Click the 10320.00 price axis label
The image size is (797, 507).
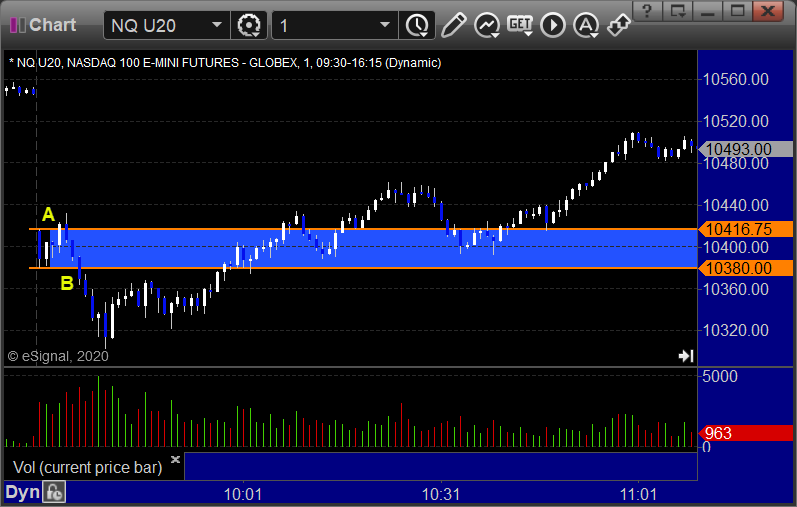735,331
